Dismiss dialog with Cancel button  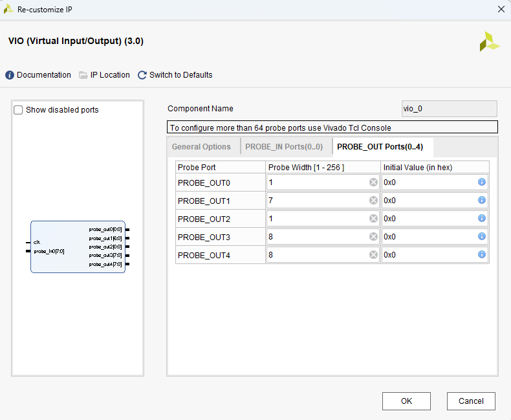pyautogui.click(x=471, y=401)
